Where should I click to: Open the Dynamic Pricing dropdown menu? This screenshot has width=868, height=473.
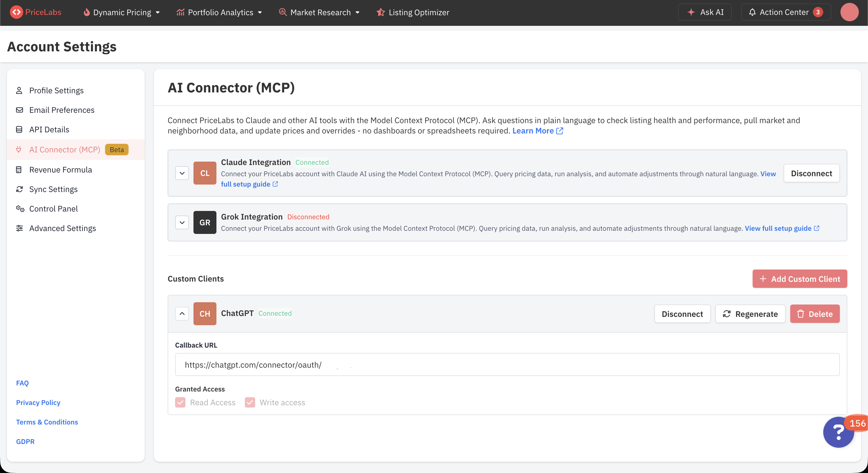click(x=122, y=12)
